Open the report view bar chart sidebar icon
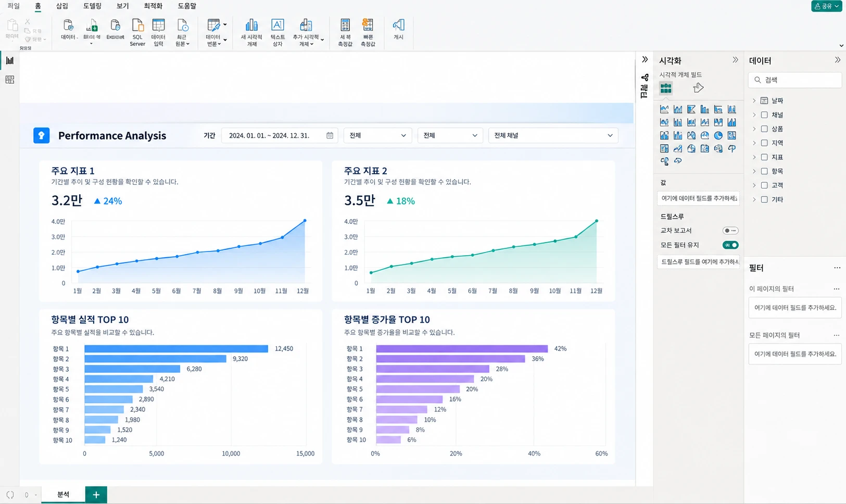The image size is (846, 504). (9, 60)
